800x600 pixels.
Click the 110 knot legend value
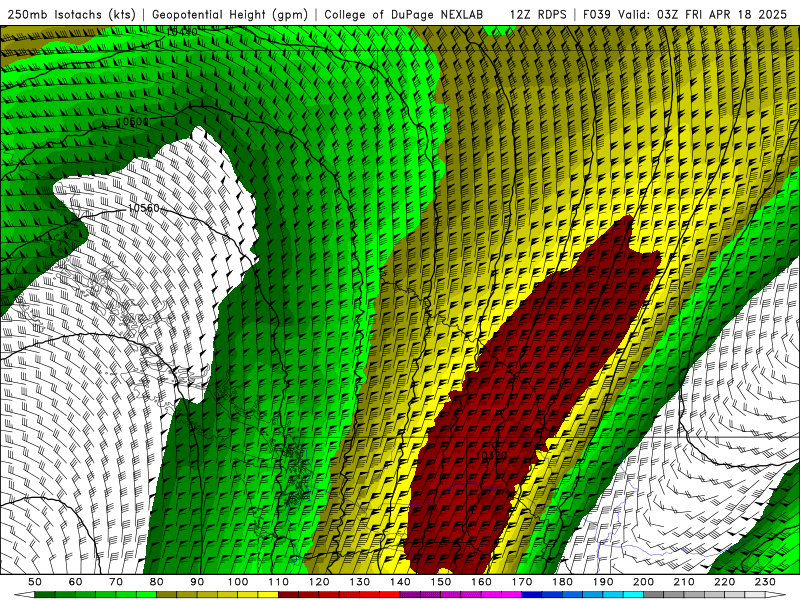[x=278, y=582]
